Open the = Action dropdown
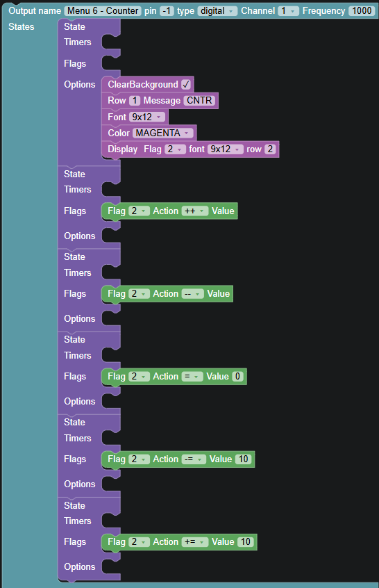379x588 pixels. coord(192,377)
